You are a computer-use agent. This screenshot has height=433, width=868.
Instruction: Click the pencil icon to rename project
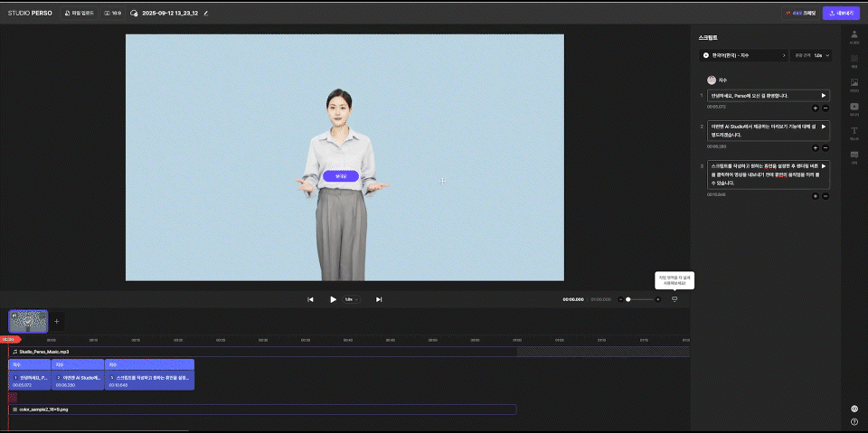(206, 14)
